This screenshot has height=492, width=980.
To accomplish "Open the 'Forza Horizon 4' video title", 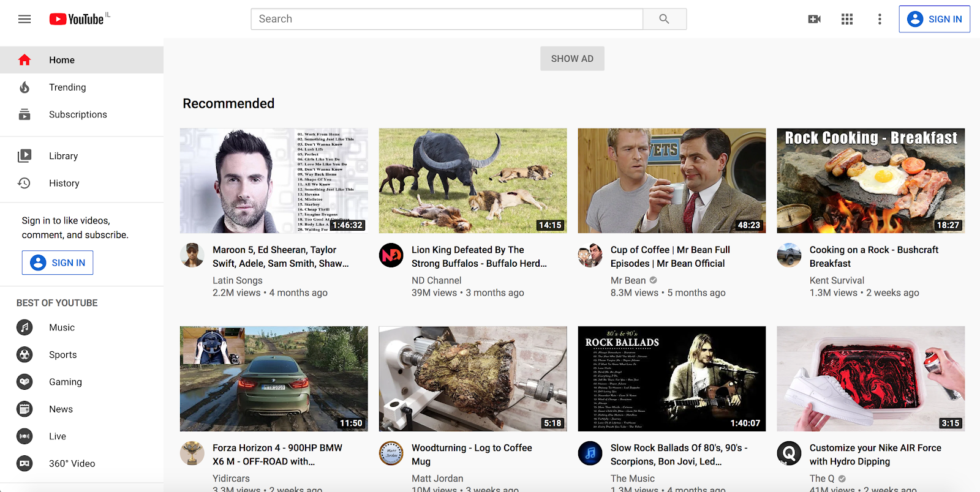I will coord(277,455).
